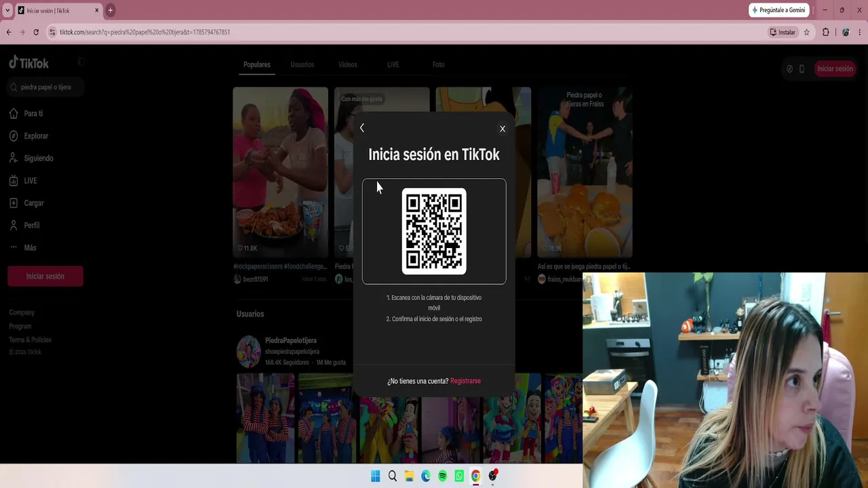Open File Explorer from the taskbar

pyautogui.click(x=409, y=476)
